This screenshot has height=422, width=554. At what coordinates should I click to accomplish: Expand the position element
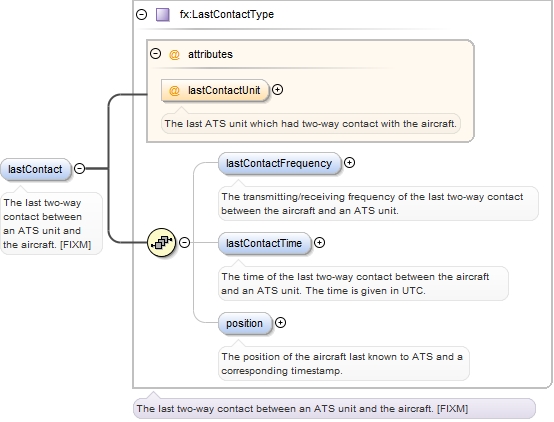281,323
